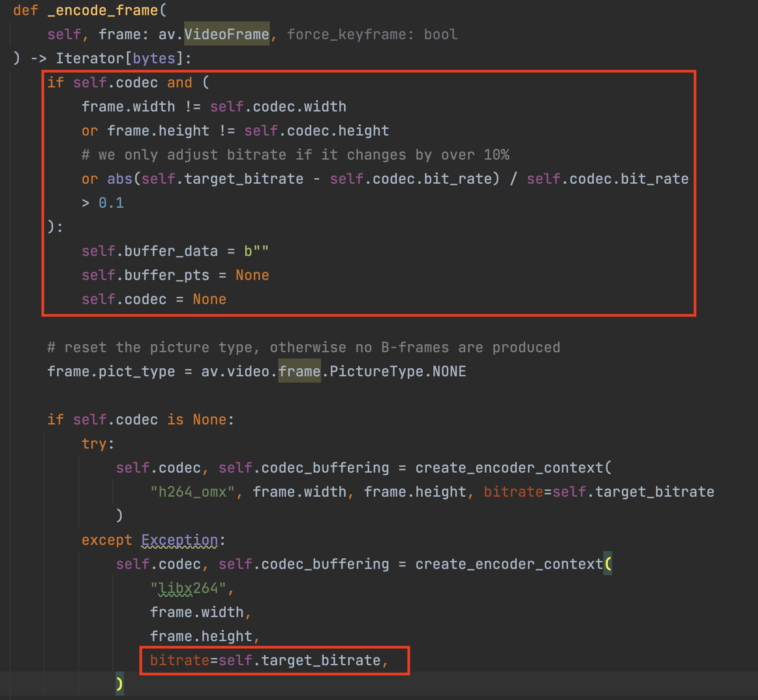
Task: Click the highlighted VideoFrame type annotation
Action: pyautogui.click(x=227, y=34)
